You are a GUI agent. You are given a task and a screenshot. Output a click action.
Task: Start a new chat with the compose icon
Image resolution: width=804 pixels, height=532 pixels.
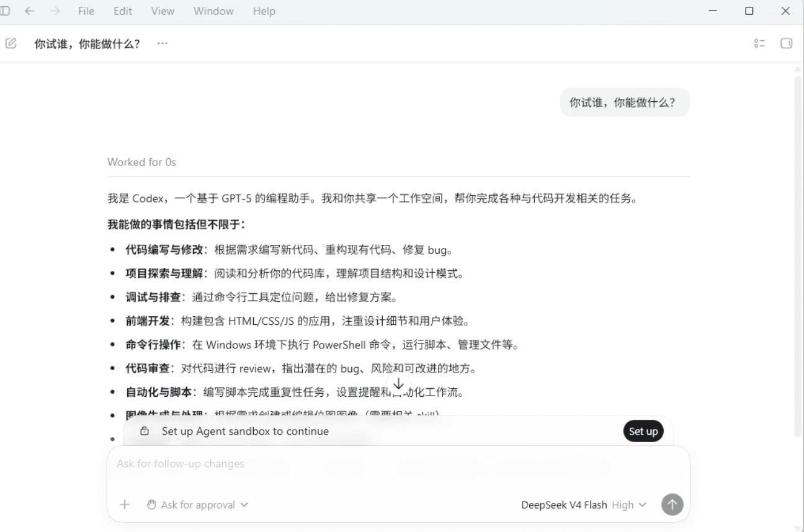coord(11,43)
